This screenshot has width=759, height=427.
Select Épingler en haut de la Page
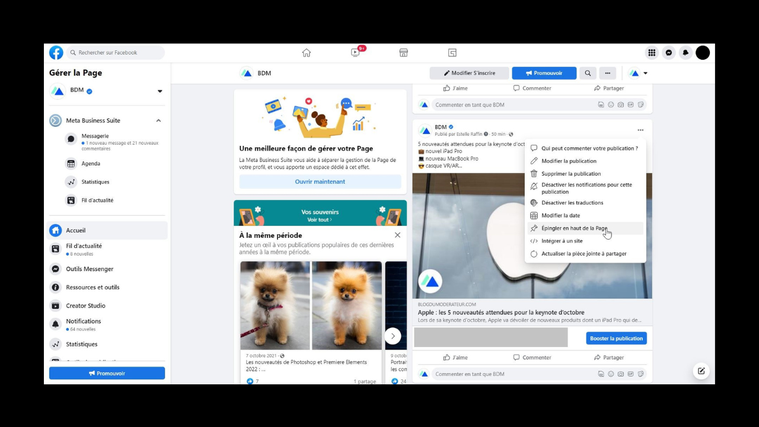point(585,228)
